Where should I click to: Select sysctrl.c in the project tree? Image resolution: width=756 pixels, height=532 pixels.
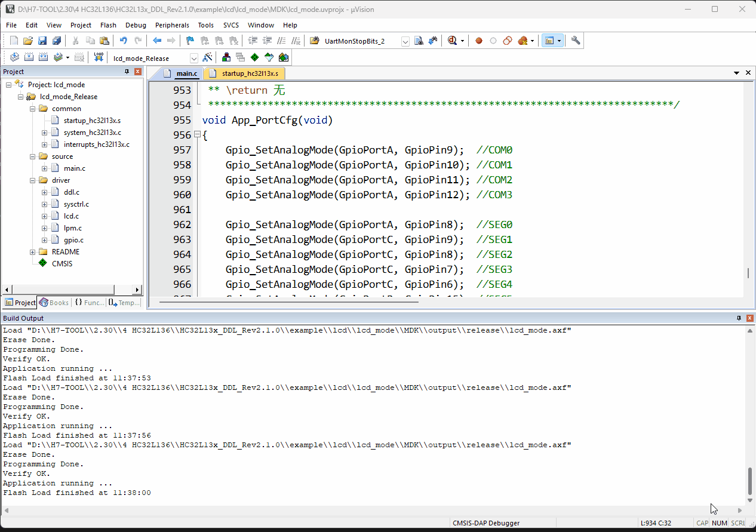click(76, 204)
